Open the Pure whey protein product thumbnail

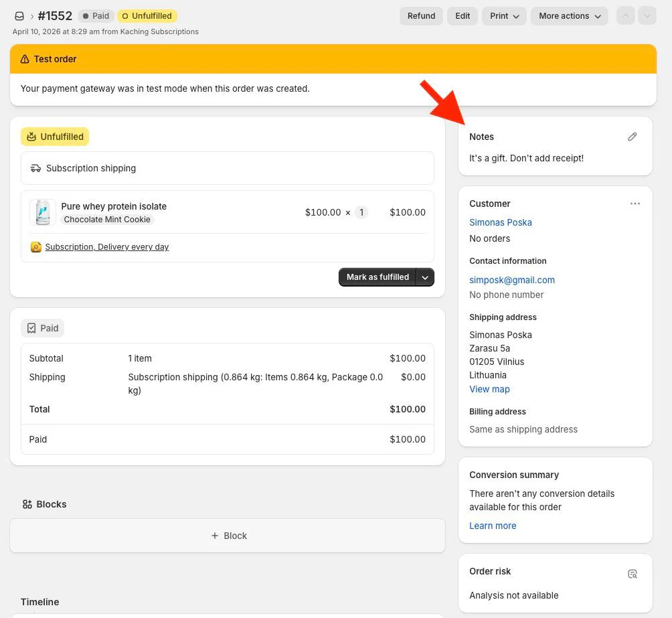coord(43,212)
